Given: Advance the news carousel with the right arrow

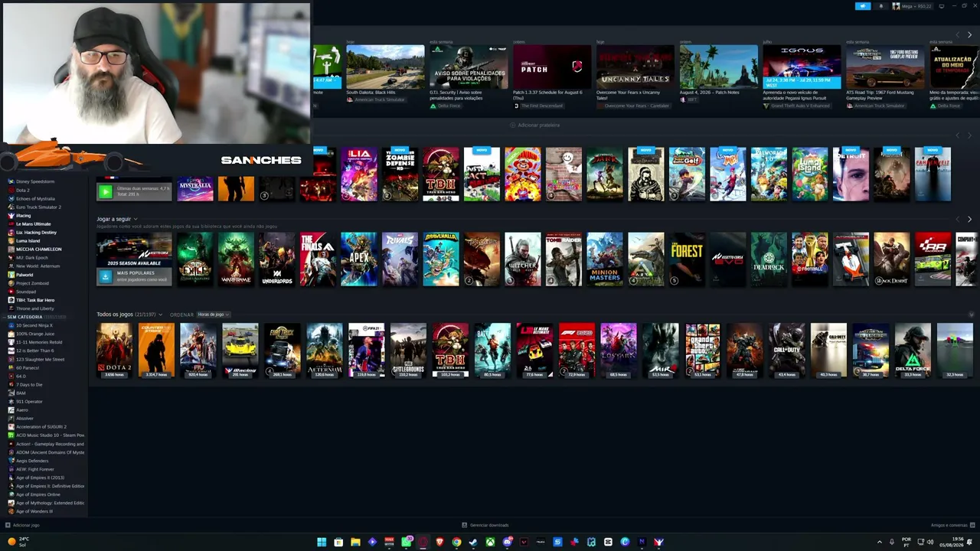Looking at the screenshot, I should tap(969, 35).
